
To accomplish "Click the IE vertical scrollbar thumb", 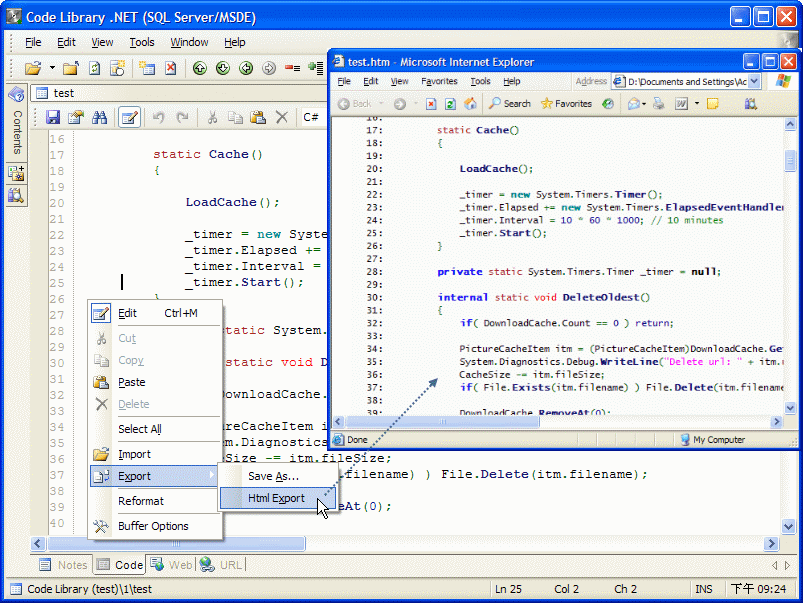I will 790,160.
